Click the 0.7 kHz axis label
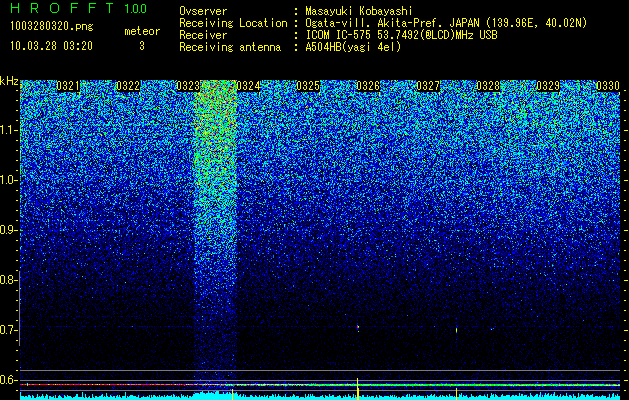Screen dimensions: 629x400 pos(9,330)
